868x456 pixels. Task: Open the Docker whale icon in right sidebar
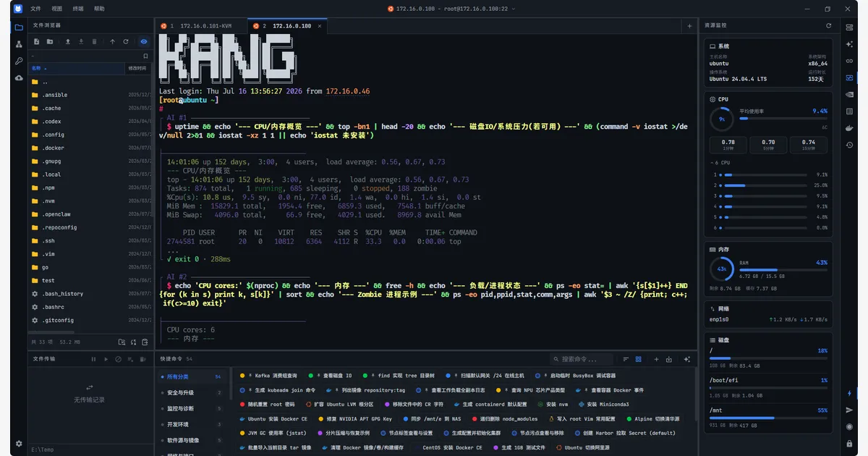(x=850, y=128)
